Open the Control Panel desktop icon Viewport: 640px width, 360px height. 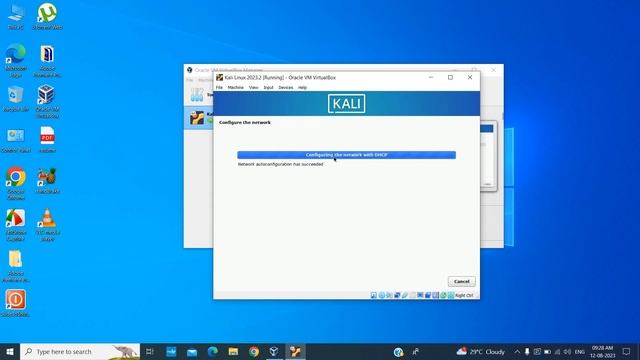click(x=16, y=140)
